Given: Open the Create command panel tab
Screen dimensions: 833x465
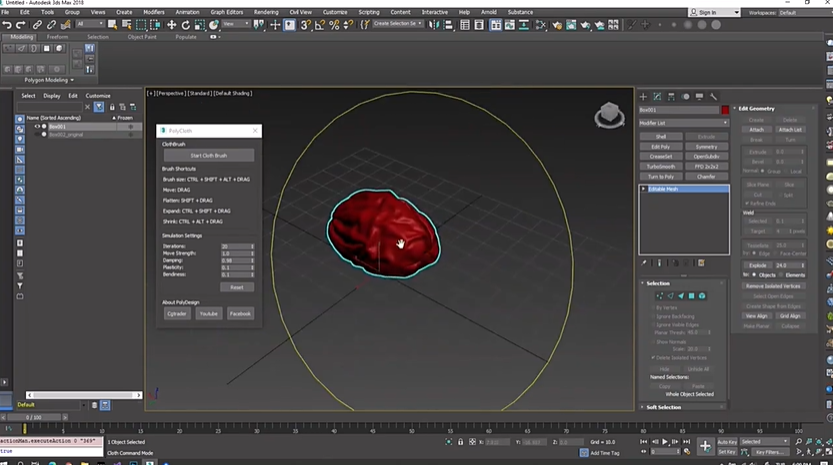Looking at the screenshot, I should tap(643, 97).
